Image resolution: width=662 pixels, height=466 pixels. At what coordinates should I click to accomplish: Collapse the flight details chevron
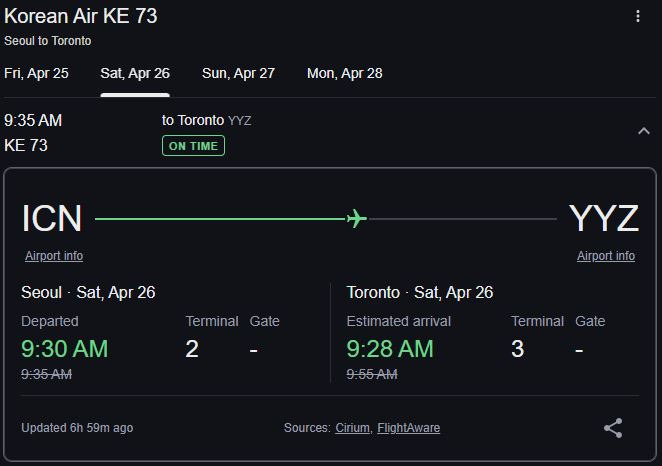[643, 132]
